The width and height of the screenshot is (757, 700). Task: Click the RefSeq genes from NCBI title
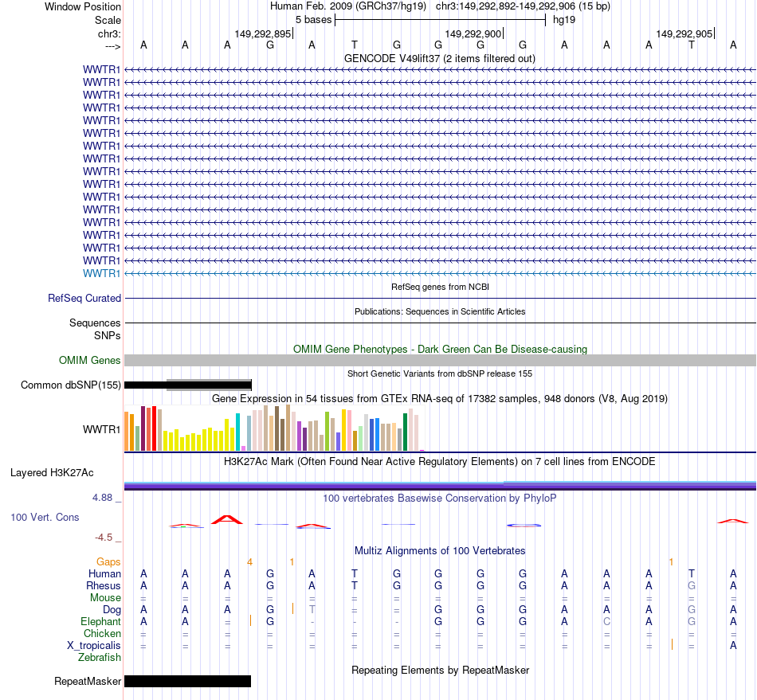440,287
